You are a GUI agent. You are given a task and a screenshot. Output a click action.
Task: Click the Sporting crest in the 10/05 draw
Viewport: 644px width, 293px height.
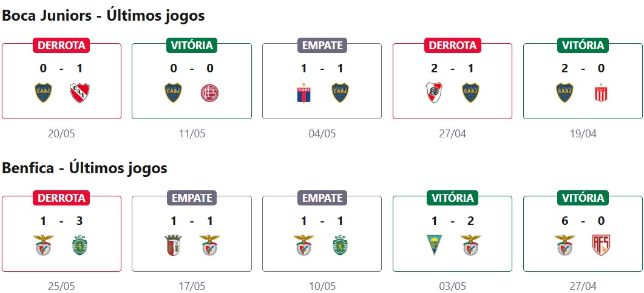[341, 246]
